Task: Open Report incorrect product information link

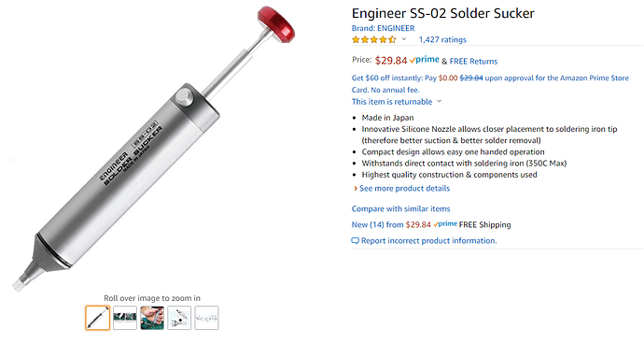Action: click(428, 240)
